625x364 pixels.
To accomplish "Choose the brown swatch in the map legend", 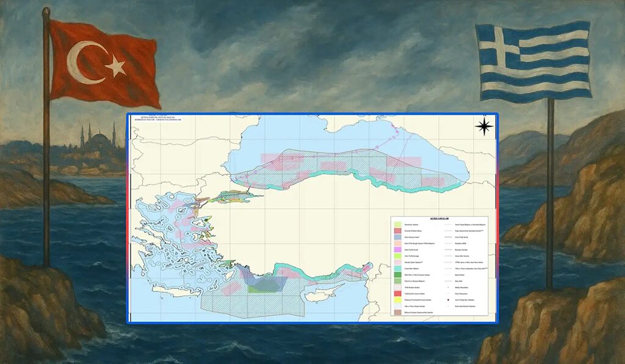I will pos(397,313).
